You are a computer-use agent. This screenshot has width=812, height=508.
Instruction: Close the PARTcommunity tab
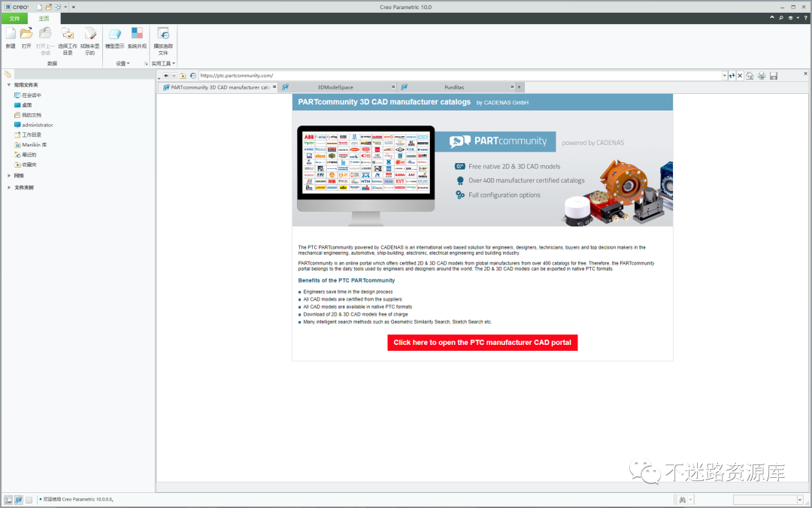pyautogui.click(x=274, y=87)
